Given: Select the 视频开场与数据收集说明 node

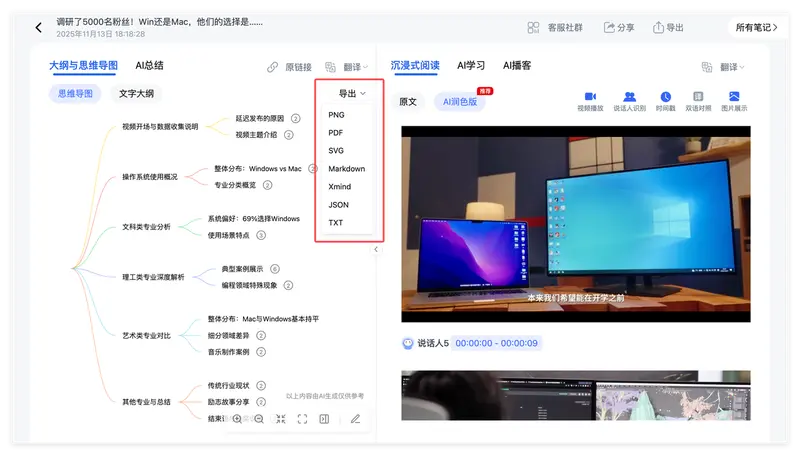Looking at the screenshot, I should coord(160,127).
